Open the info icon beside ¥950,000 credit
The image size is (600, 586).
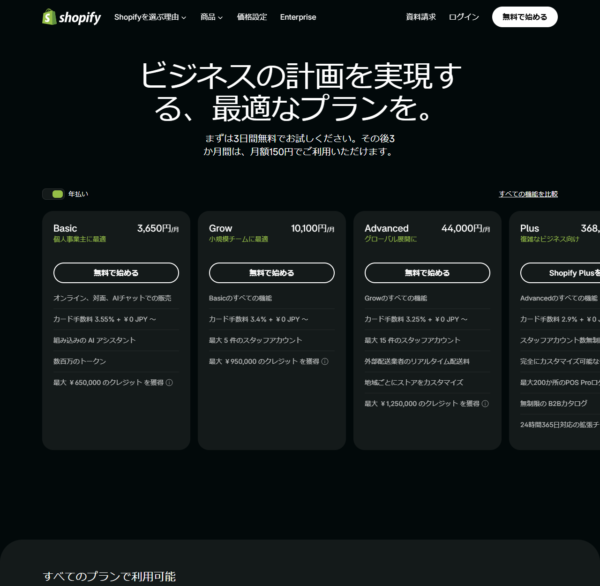coord(325,361)
